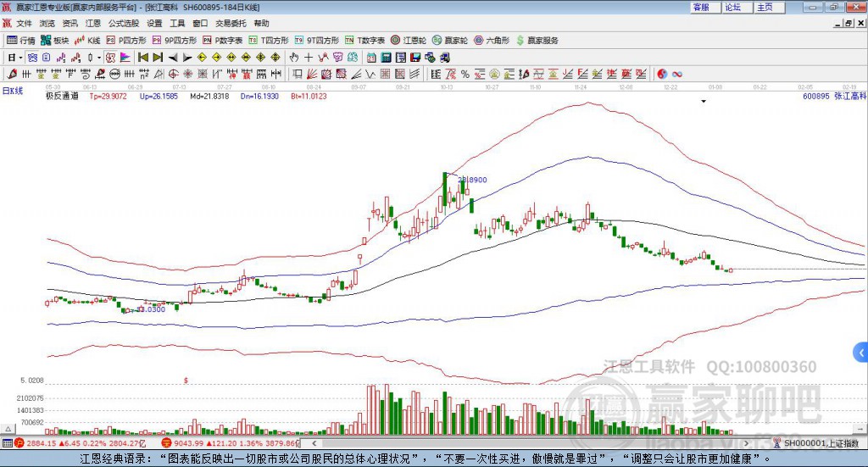Select the percent retracement tool
The width and height of the screenshot is (868, 467).
click(x=465, y=74)
